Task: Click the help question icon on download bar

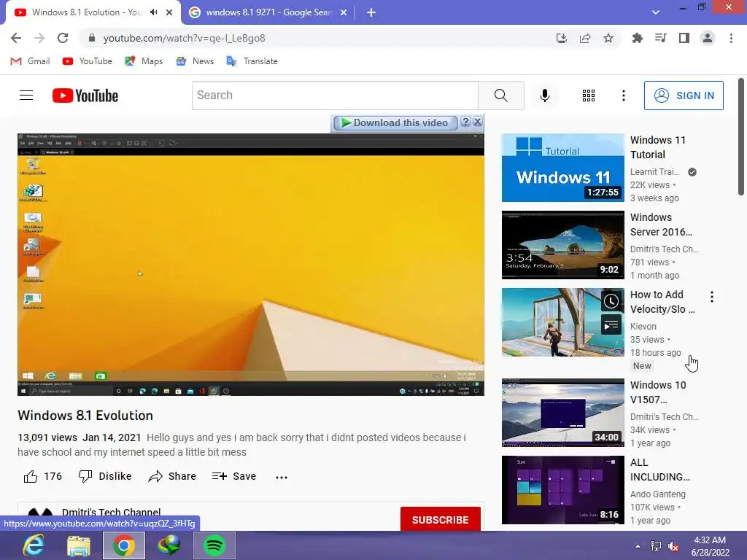Action: pos(465,122)
